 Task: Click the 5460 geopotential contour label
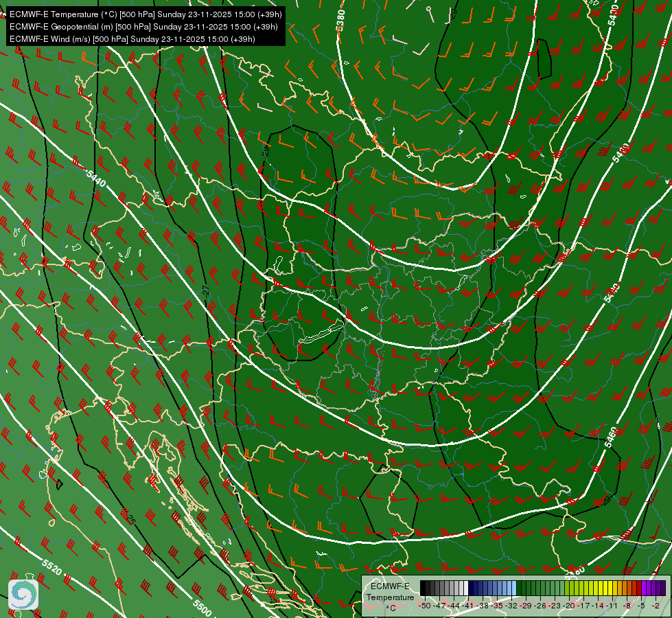(612, 437)
